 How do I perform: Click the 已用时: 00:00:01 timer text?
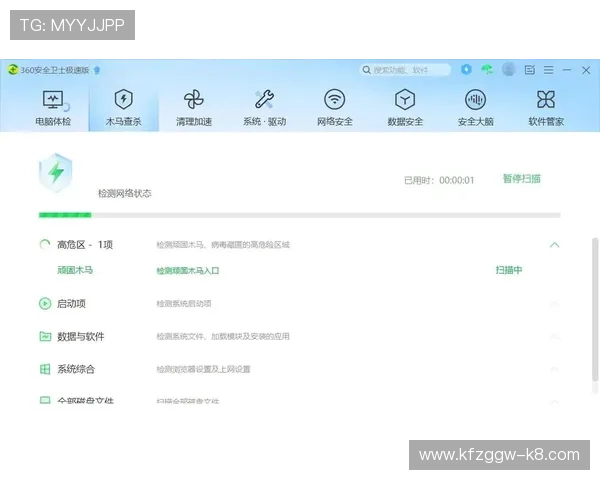439,180
